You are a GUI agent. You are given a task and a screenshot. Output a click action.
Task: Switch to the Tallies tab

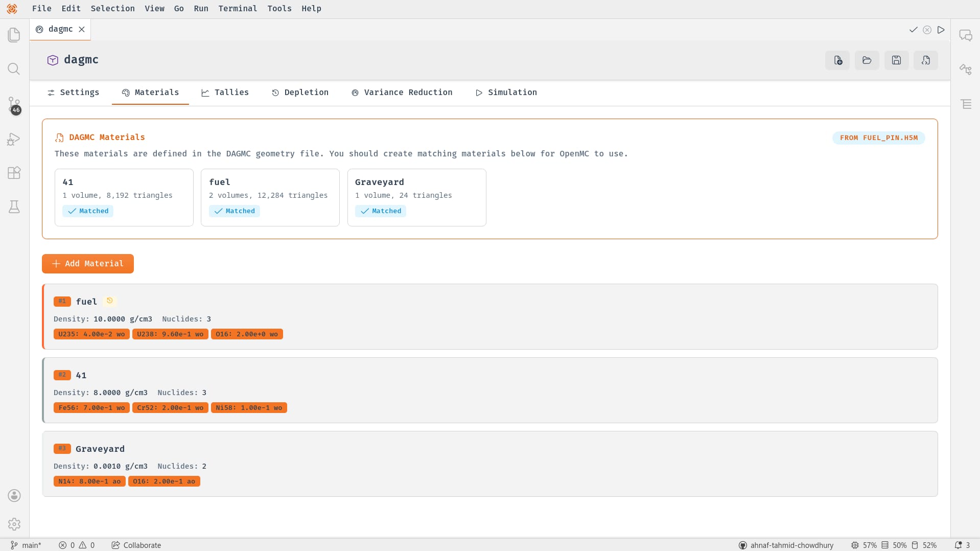tap(225, 93)
